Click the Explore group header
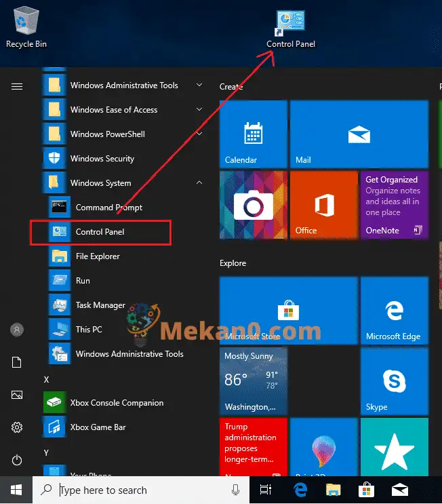Image resolution: width=442 pixels, height=504 pixels. (233, 263)
